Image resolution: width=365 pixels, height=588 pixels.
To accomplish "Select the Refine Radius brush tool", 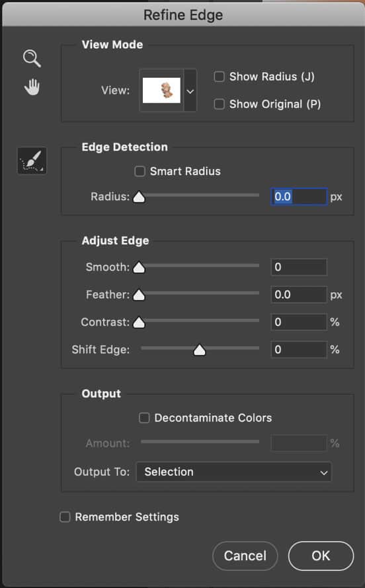I will coord(32,161).
